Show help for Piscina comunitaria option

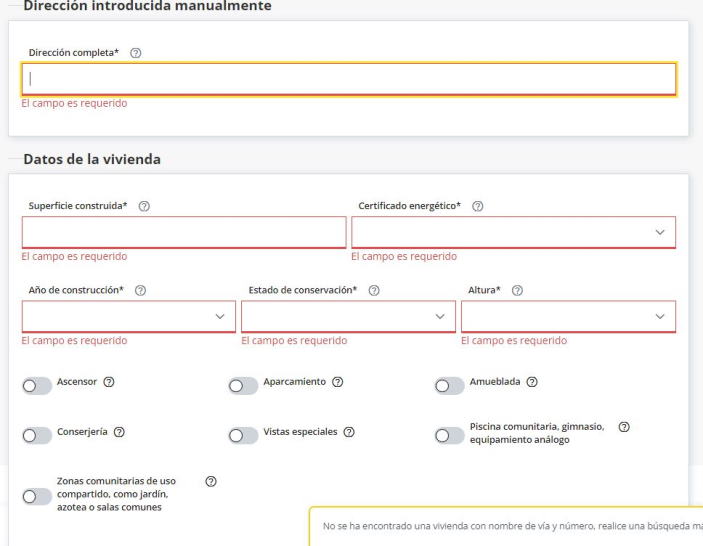pos(624,427)
